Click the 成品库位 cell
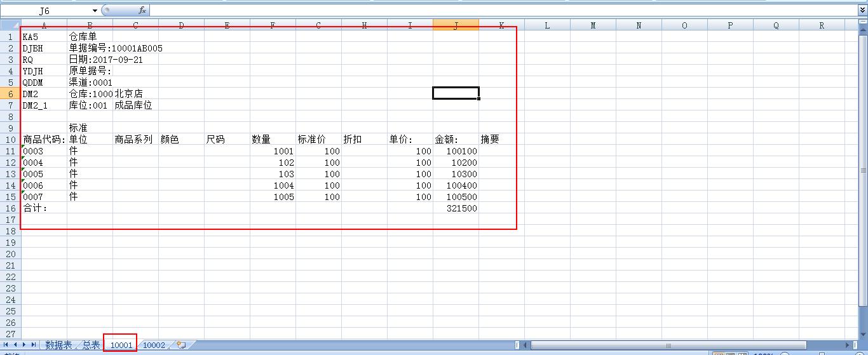The width and height of the screenshot is (868, 355). [x=135, y=105]
